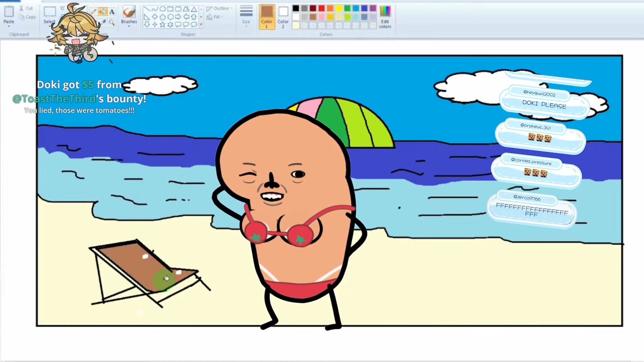Select the right arrow shape
This screenshot has height=362, width=644.
click(178, 17)
